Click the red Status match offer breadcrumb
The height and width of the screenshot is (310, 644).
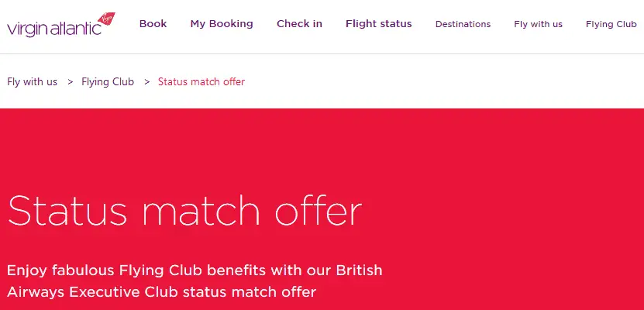201,81
